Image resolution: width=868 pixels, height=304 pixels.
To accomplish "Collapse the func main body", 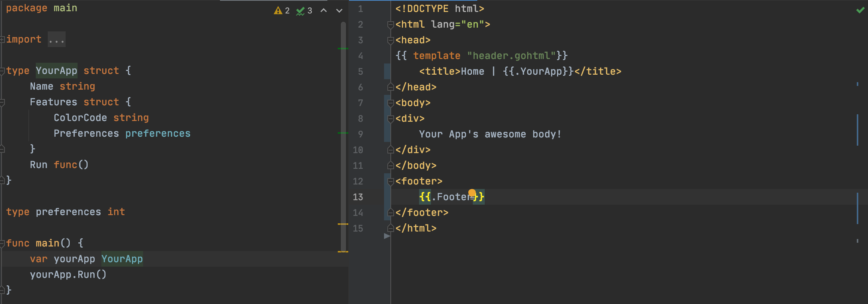I will [2, 243].
